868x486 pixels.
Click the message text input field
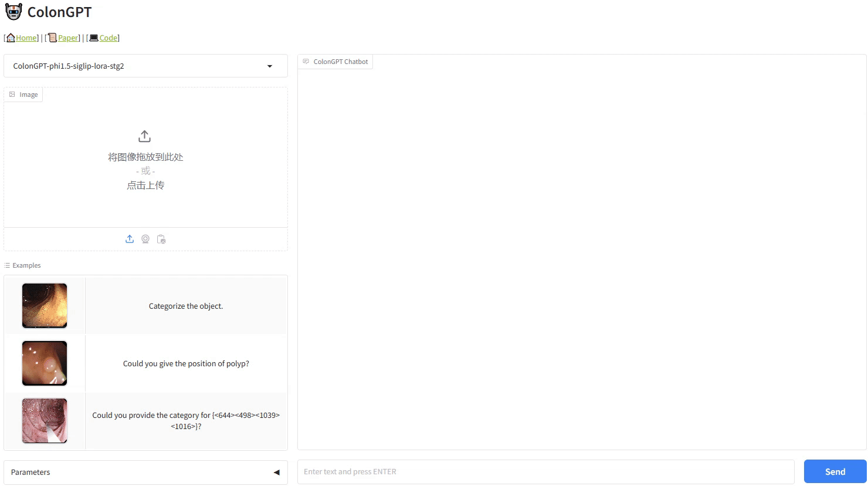point(545,472)
